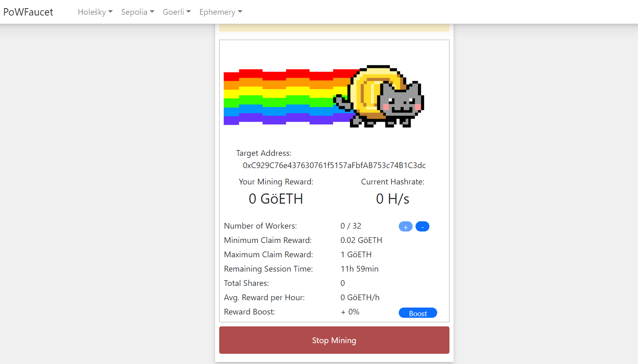Click the Remaining Session Time label
Screen dimensions: 638x364
269,269
